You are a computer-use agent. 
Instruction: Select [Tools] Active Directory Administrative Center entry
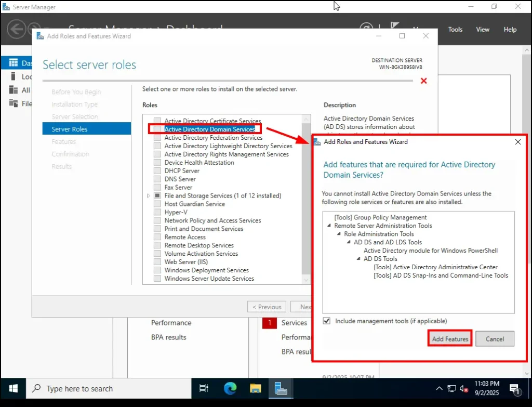pos(435,267)
